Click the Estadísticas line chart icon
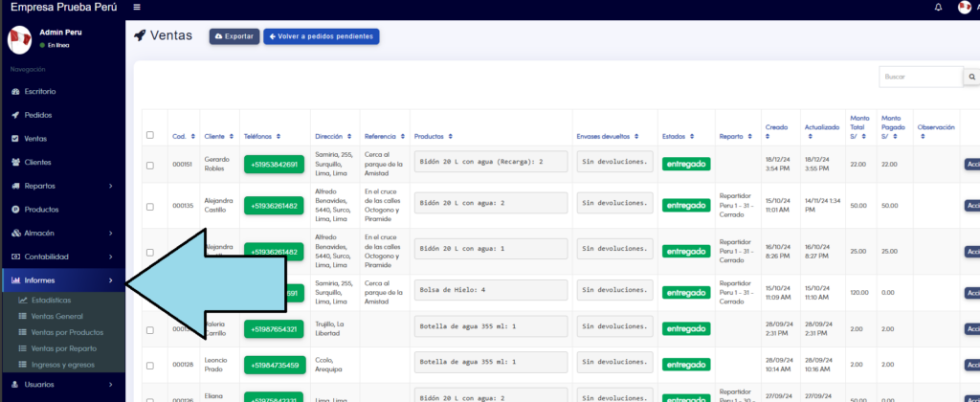This screenshot has height=402, width=980. click(x=23, y=301)
